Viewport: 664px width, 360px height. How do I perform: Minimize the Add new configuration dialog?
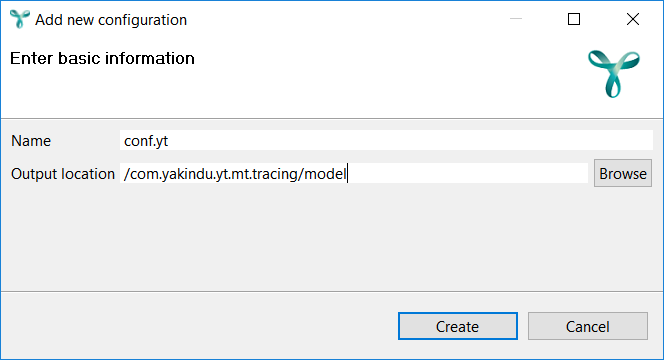(x=515, y=19)
